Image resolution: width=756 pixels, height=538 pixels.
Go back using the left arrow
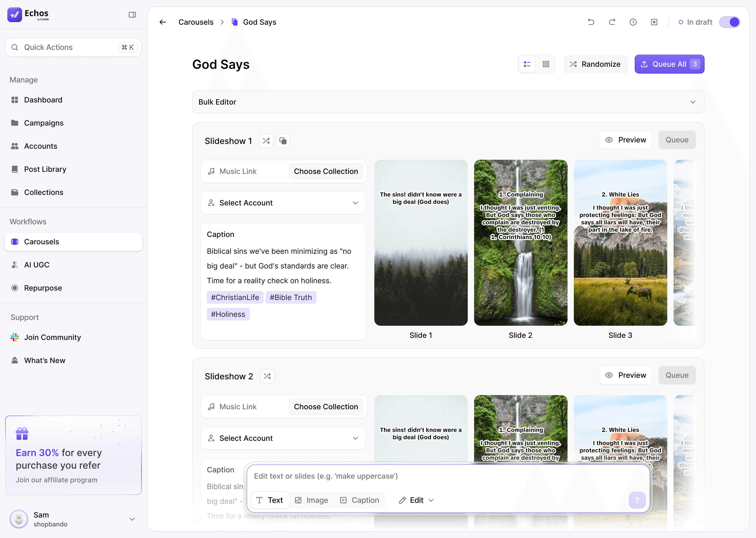[x=162, y=22]
